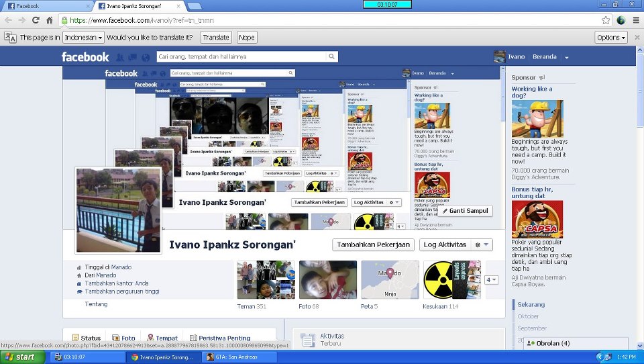Dismiss the translate bar
Viewport: 644px width, 364px height.
tap(637, 38)
